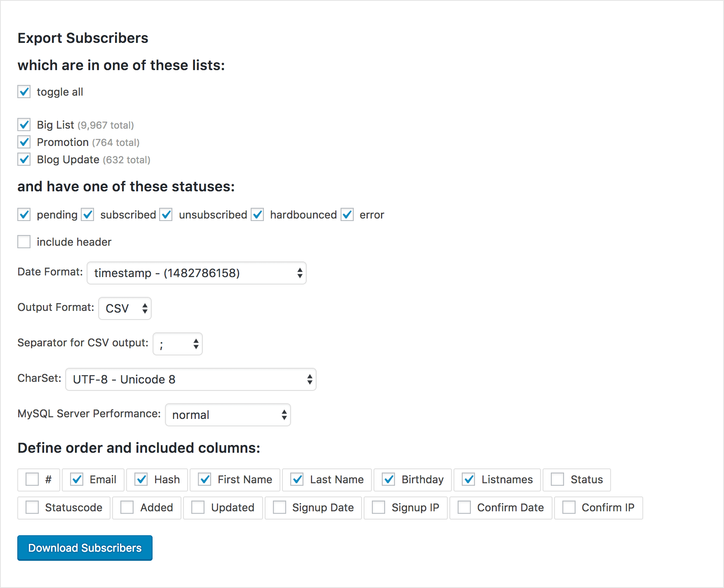724x588 pixels.
Task: Deselect the Promotion list checkbox
Action: click(24, 142)
